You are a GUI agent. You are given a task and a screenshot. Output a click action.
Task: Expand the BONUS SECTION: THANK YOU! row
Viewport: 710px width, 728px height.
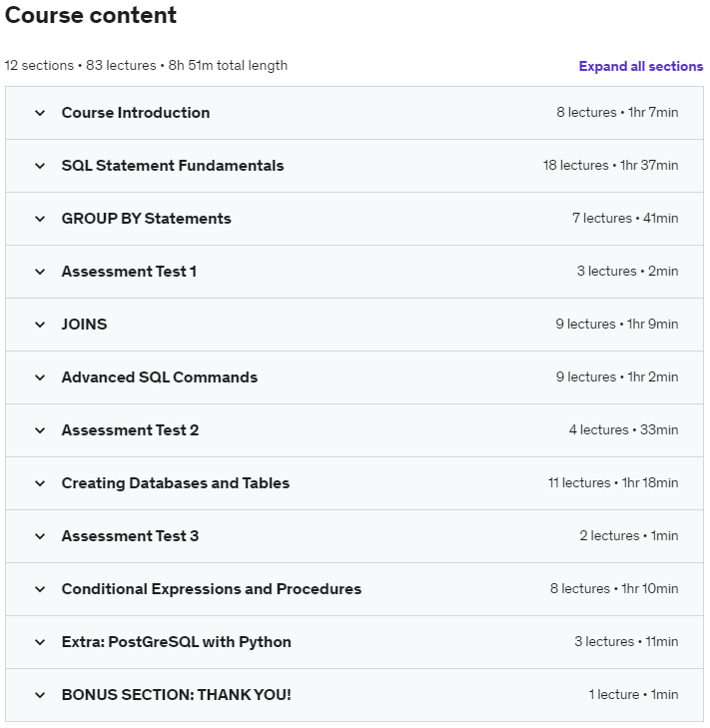[40, 695]
